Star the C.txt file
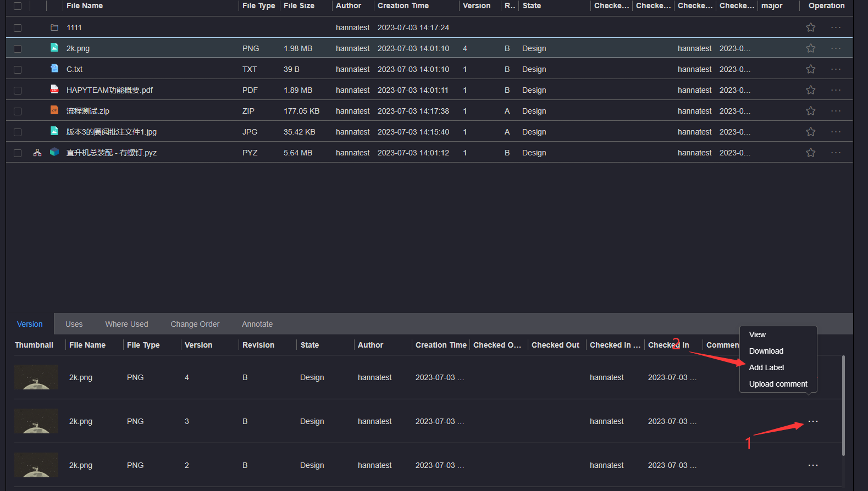 pyautogui.click(x=810, y=69)
